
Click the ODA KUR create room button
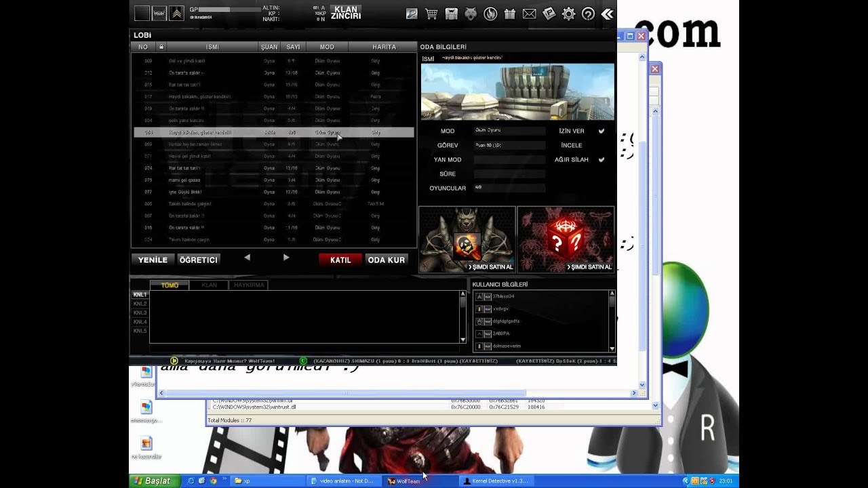pyautogui.click(x=387, y=260)
